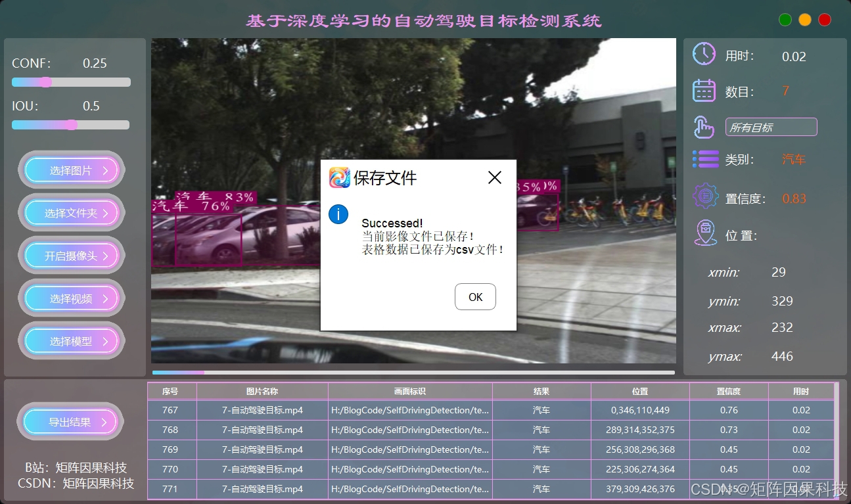Viewport: 851px width, 504px height.
Task: Click the video progress bar below the preview
Action: coord(413,373)
